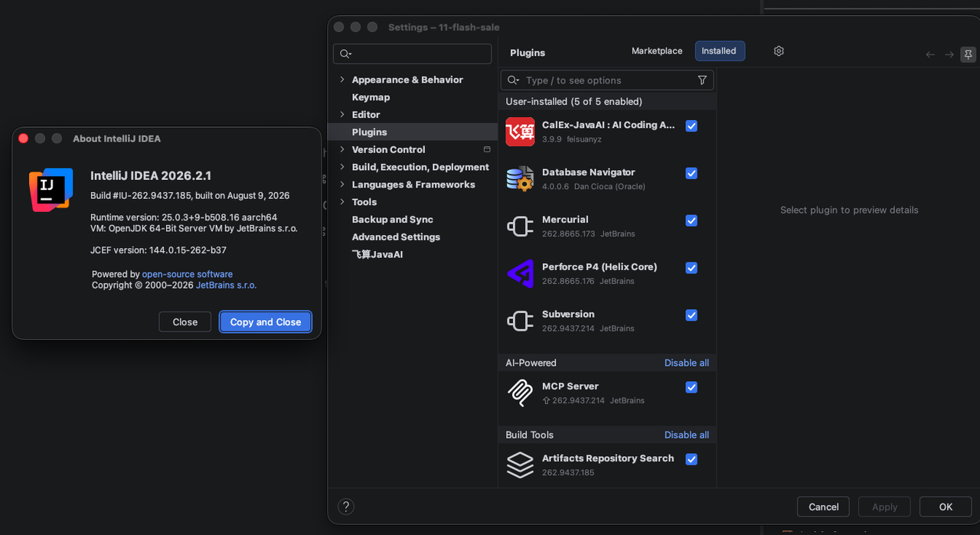Open the plugins gear settings menu
The width and height of the screenshot is (980, 535).
(x=779, y=51)
